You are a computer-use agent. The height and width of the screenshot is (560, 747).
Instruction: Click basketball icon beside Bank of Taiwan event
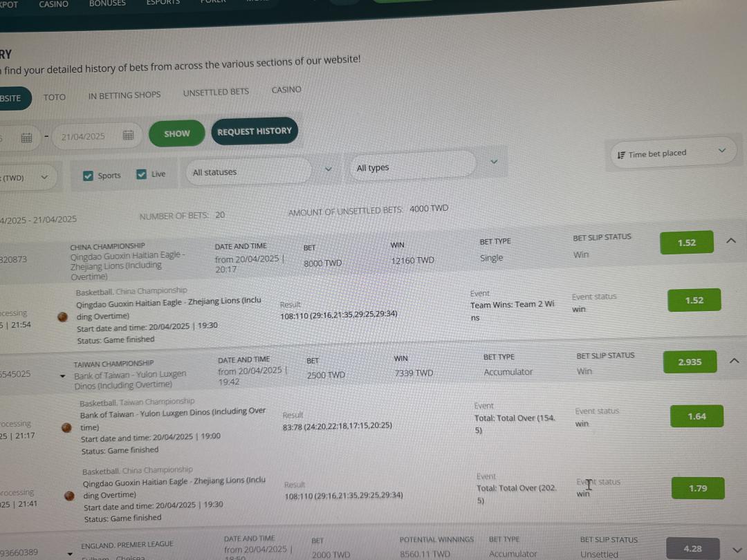pyautogui.click(x=66, y=428)
